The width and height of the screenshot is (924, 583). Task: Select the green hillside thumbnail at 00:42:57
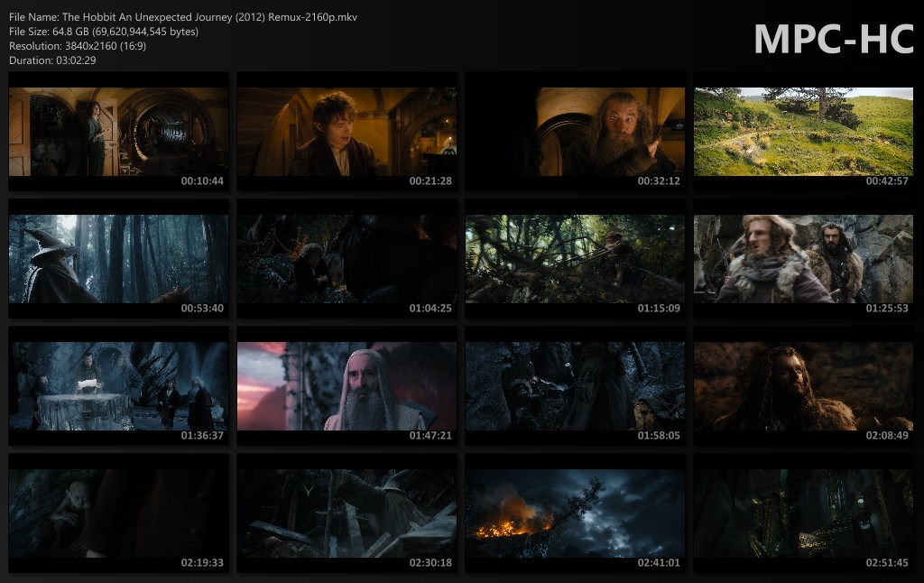[x=803, y=131]
